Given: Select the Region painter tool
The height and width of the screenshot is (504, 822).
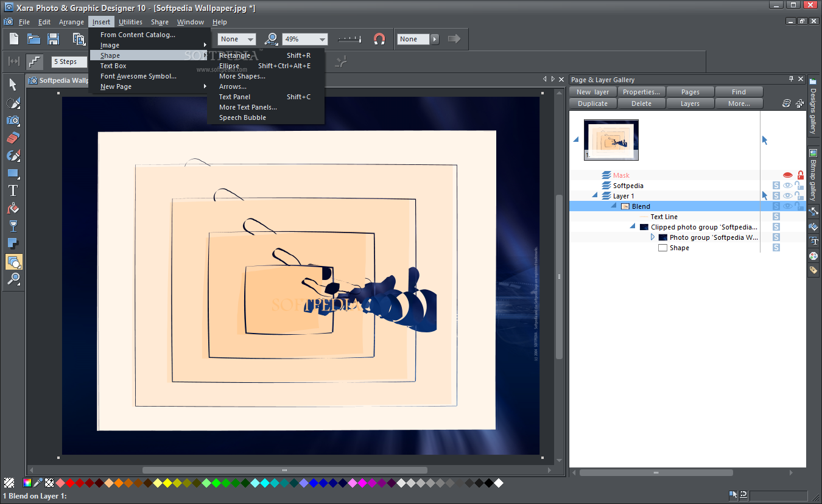Looking at the screenshot, I should [x=13, y=102].
